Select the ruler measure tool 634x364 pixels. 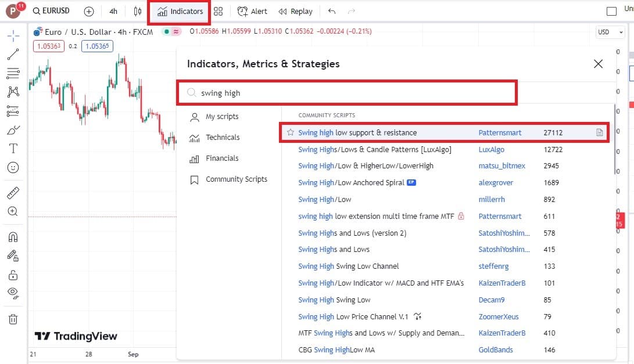pyautogui.click(x=13, y=193)
